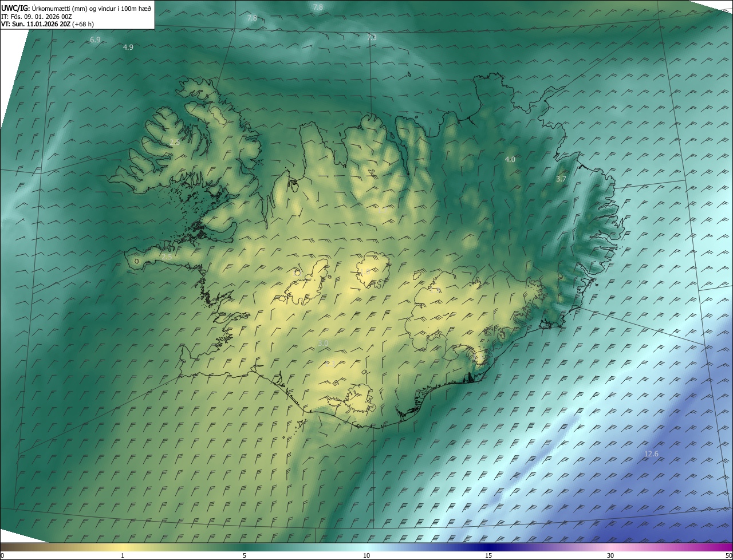The image size is (733, 560).
Task: Click the initial time 'IT: Fös. 09. 01. 2026 00Z'
Action: pyautogui.click(x=36, y=16)
